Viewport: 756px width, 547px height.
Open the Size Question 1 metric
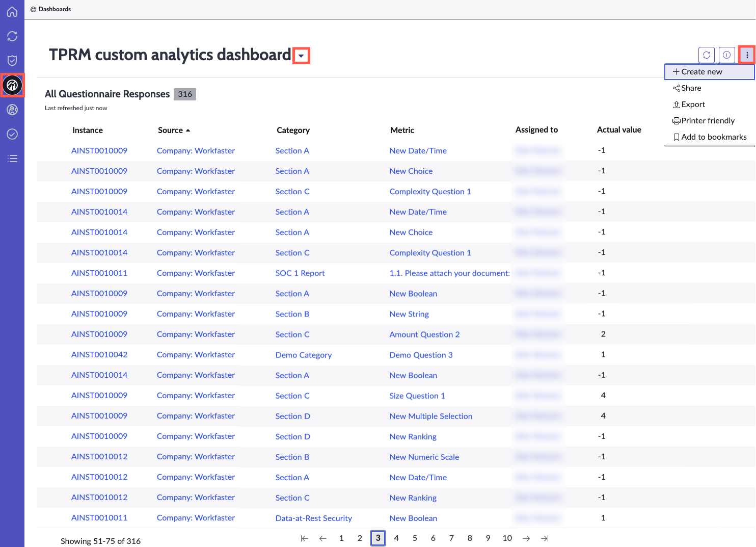click(417, 396)
